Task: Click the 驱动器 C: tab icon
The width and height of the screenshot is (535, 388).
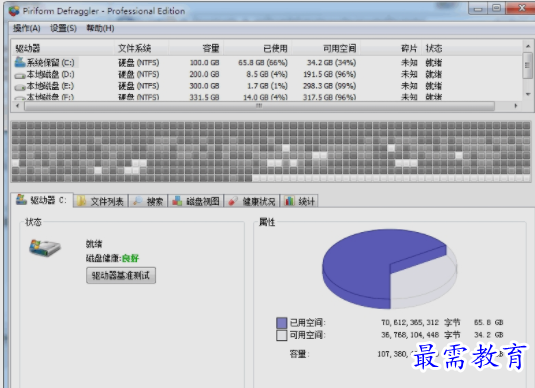Action: [21, 200]
